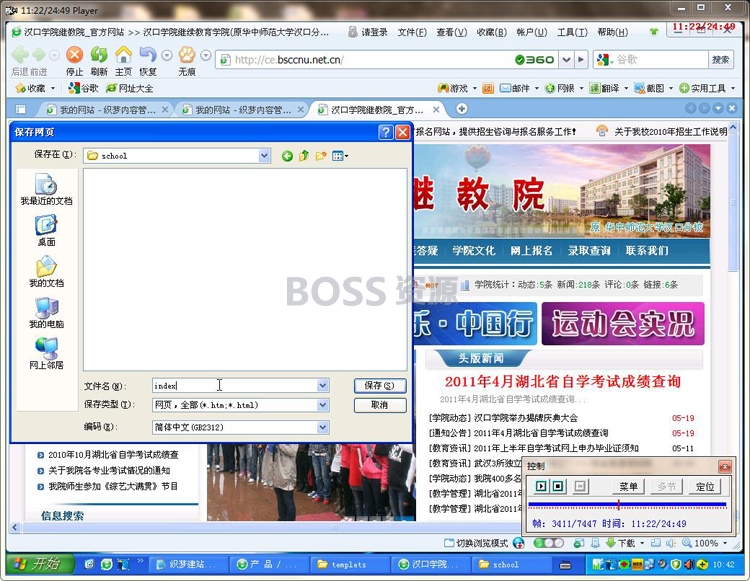Image resolution: width=750 pixels, height=581 pixels.
Task: Click the Save (保存) button
Action: point(380,385)
